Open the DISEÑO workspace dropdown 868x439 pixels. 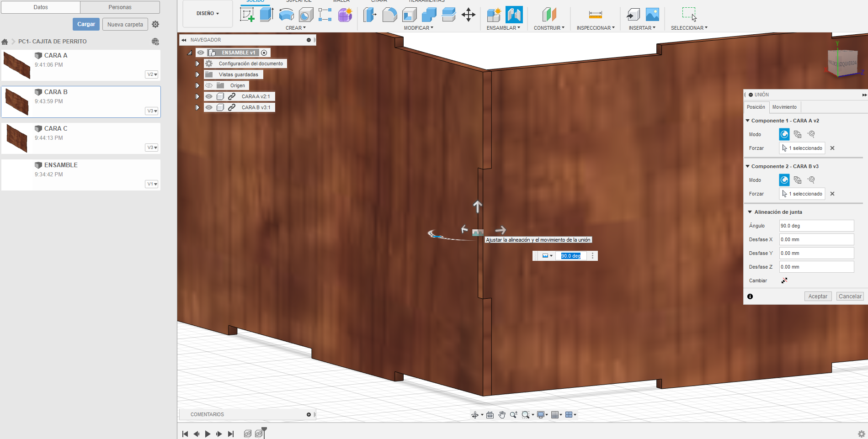click(208, 13)
